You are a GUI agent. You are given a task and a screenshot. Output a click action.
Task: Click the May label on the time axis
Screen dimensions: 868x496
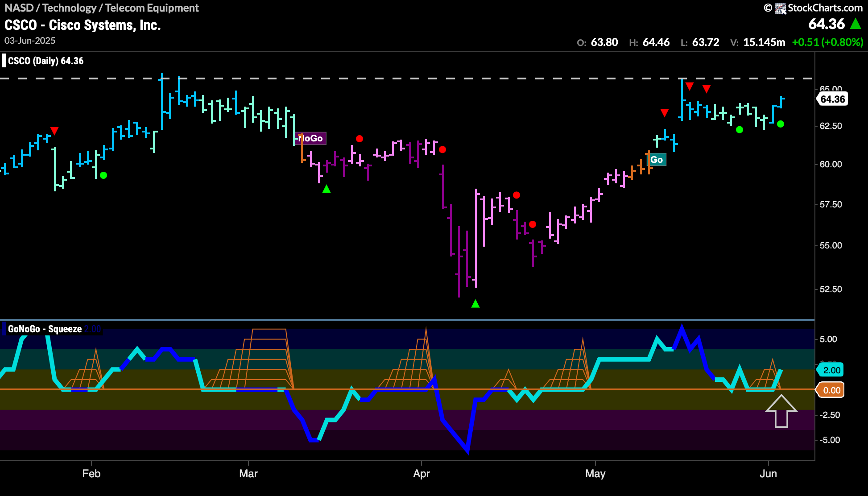(595, 474)
